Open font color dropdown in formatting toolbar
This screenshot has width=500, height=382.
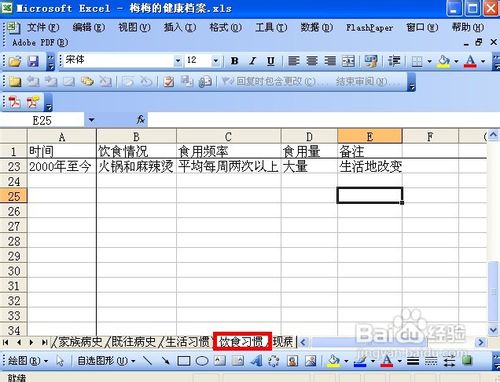pos(483,61)
